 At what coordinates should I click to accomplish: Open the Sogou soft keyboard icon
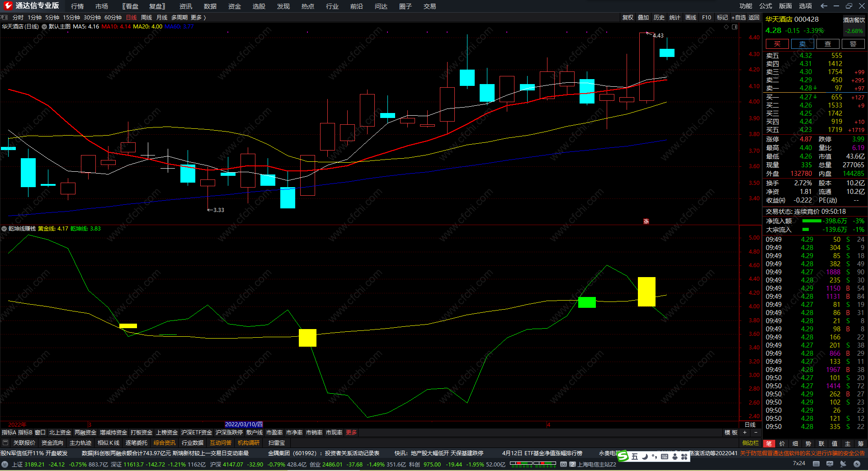[x=664, y=457]
